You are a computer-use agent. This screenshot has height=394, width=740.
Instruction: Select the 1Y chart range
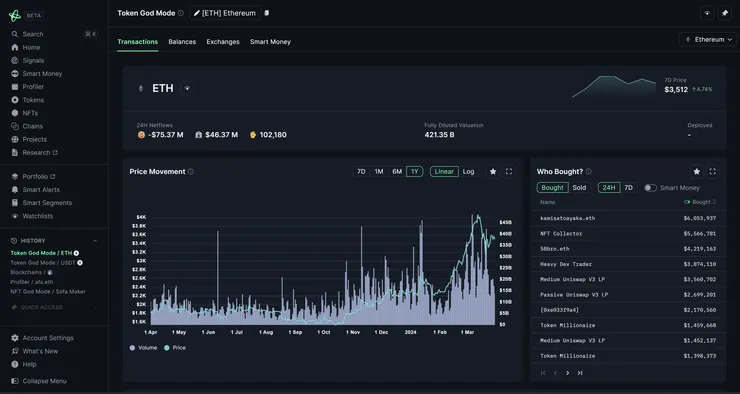point(415,172)
